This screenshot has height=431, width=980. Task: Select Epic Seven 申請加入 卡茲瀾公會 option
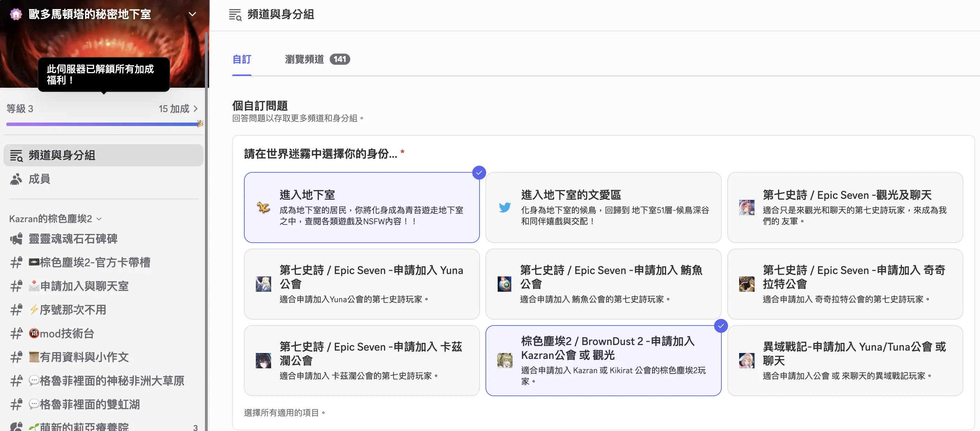361,361
